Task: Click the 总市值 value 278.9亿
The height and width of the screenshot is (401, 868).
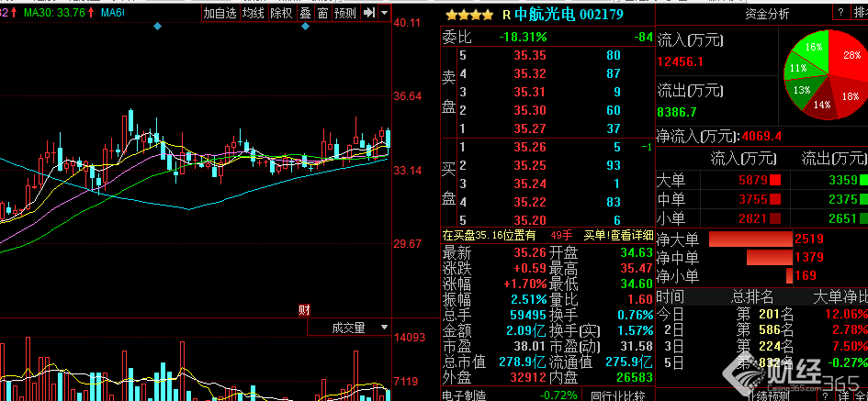Action: pos(522,362)
